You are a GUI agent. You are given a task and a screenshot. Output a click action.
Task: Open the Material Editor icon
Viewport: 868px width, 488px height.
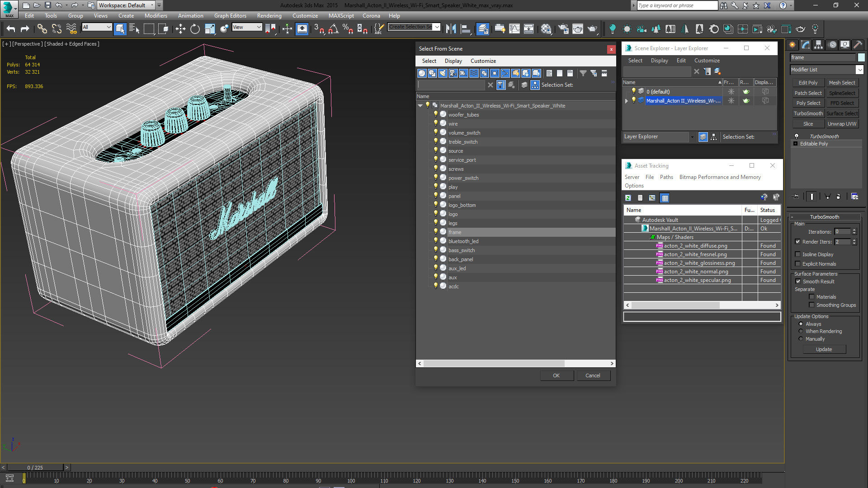[x=546, y=29]
